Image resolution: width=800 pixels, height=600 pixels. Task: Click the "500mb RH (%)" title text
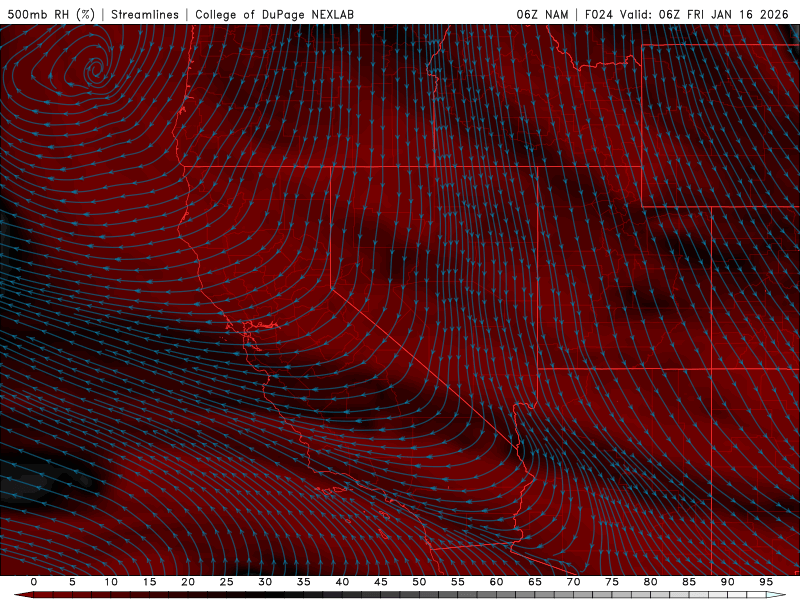pos(51,14)
